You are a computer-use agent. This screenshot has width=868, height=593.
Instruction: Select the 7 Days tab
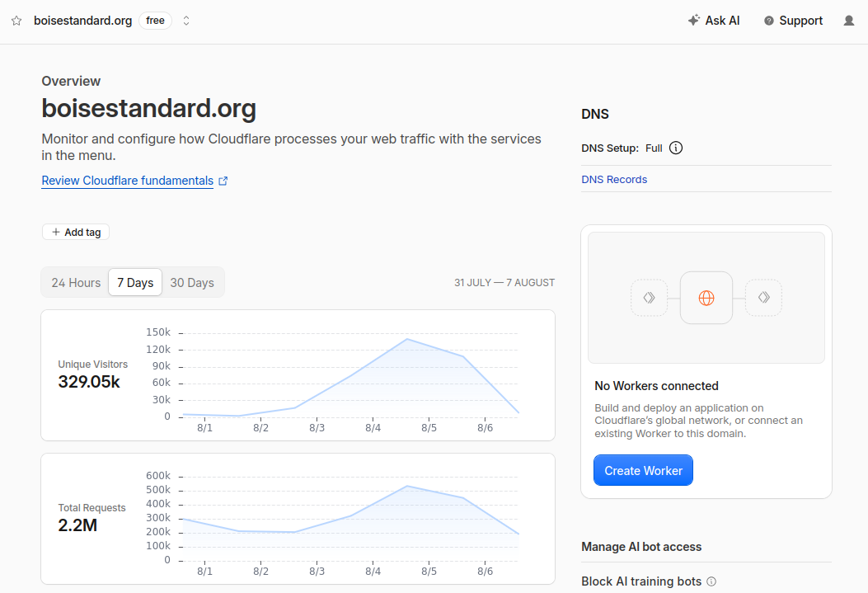(135, 282)
